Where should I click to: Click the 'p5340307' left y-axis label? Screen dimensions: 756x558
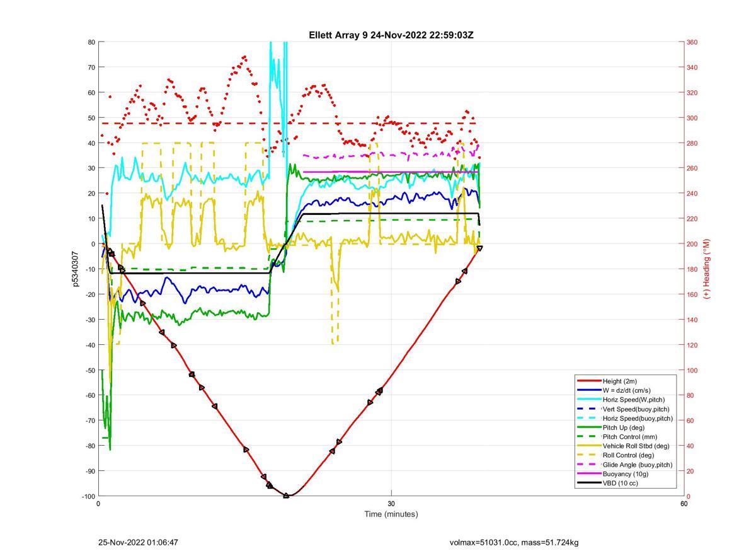[x=75, y=269]
